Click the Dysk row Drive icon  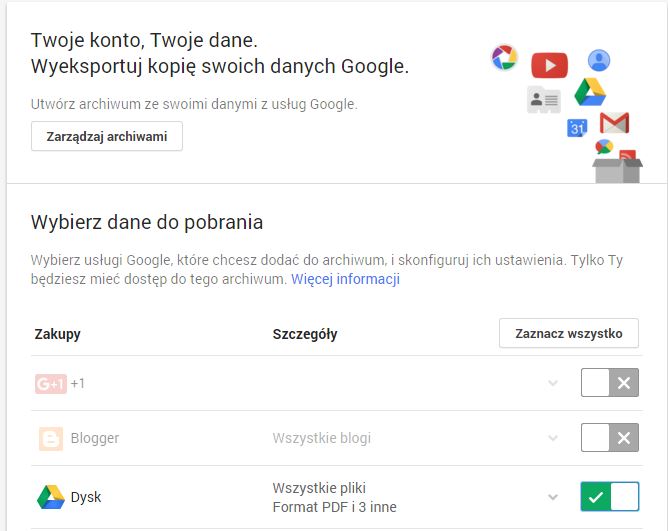(51, 497)
